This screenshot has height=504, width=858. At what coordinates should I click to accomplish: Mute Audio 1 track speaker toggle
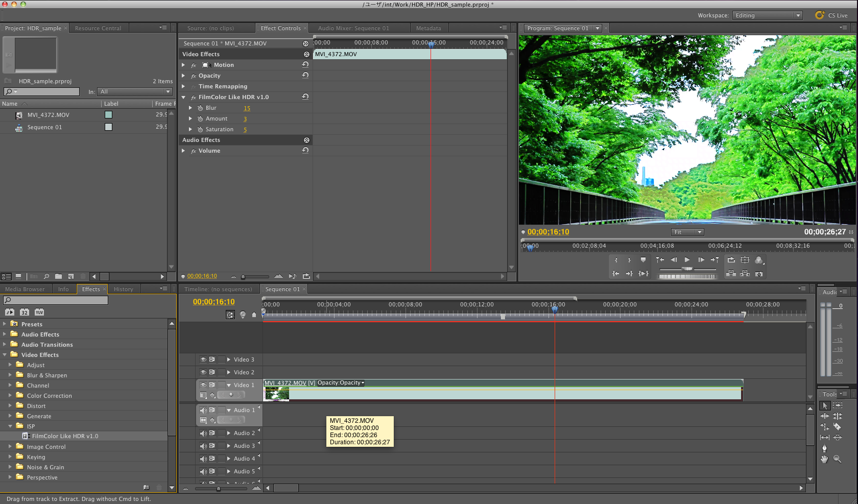pos(203,410)
